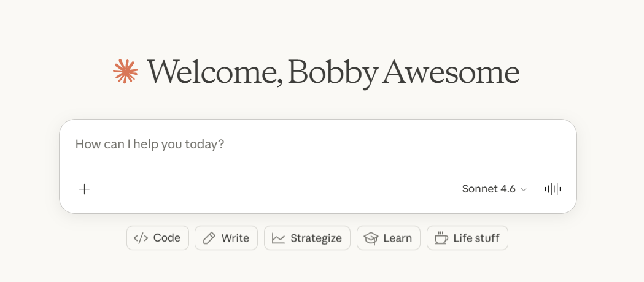644x282 pixels.
Task: Select the Learn suggestion chip
Action: [389, 238]
